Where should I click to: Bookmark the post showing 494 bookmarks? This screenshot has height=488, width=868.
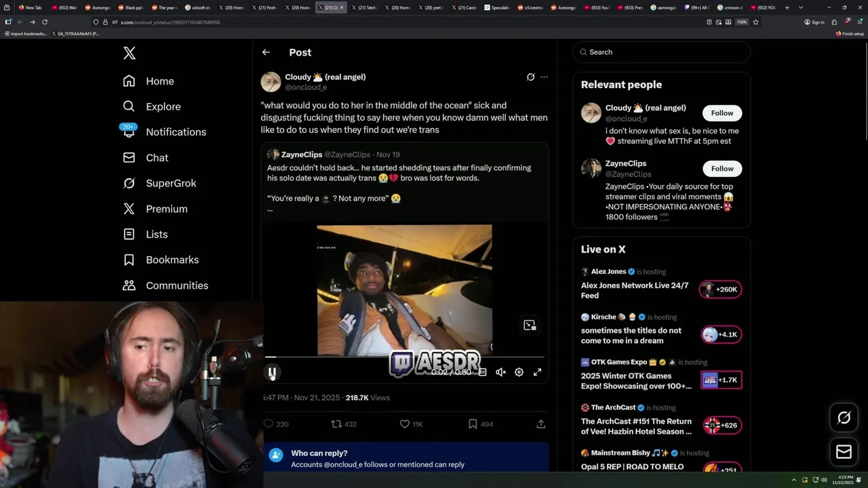(x=473, y=424)
